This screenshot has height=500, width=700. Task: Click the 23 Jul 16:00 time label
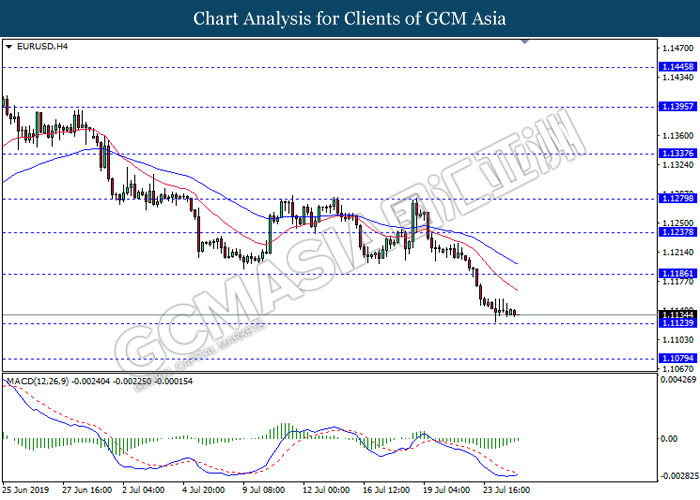tap(507, 490)
